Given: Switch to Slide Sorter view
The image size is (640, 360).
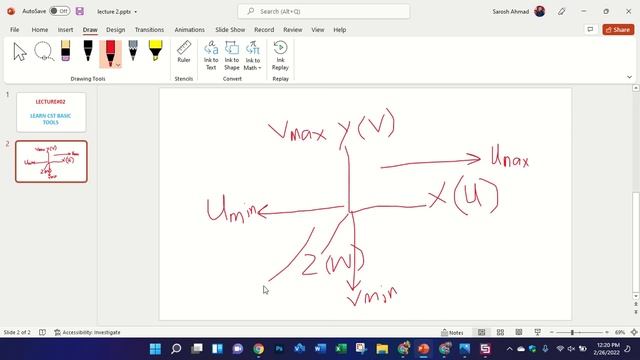Looking at the screenshot, I should point(500,332).
